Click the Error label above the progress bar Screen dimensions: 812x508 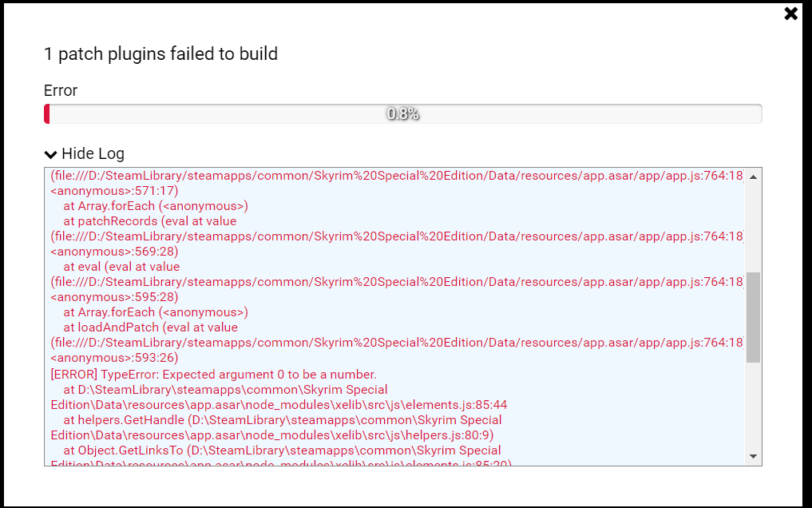[x=60, y=90]
